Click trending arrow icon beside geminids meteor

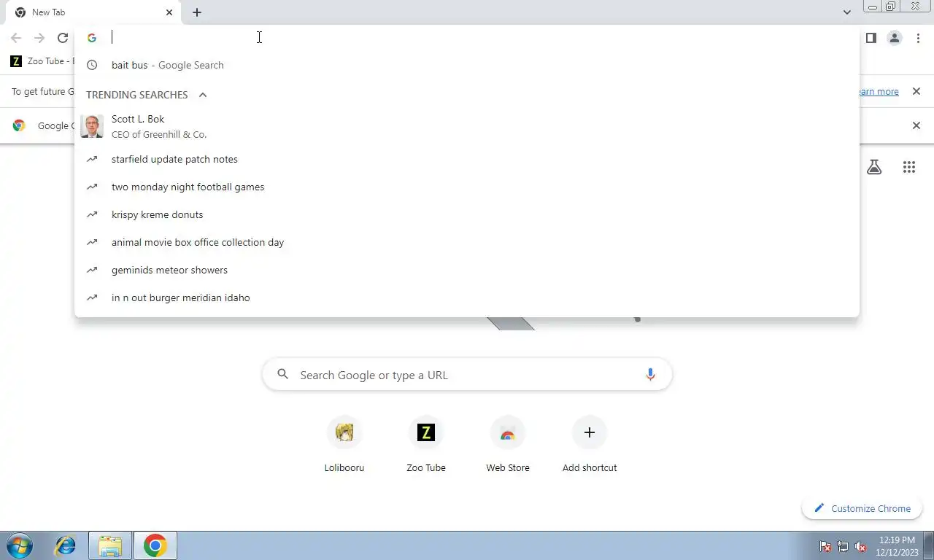point(92,270)
